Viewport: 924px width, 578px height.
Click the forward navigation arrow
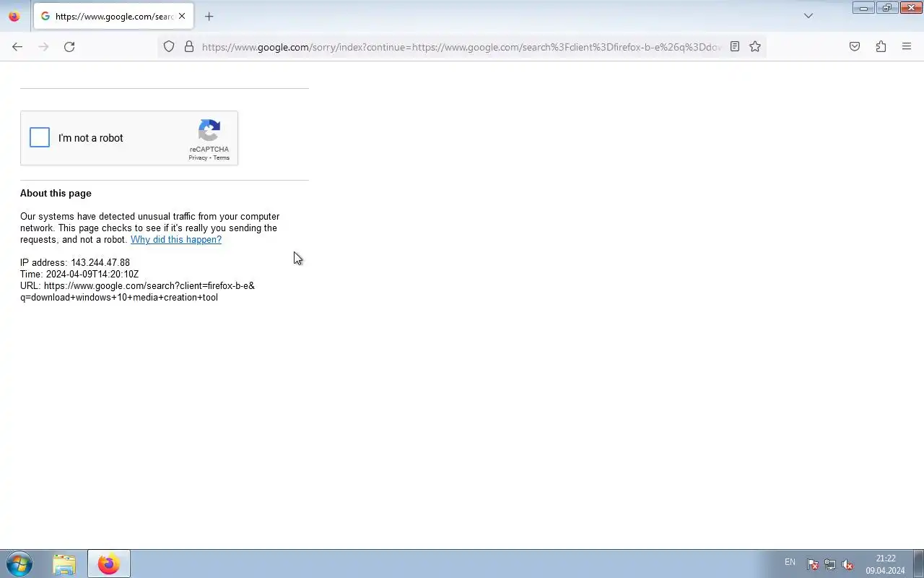(x=43, y=46)
